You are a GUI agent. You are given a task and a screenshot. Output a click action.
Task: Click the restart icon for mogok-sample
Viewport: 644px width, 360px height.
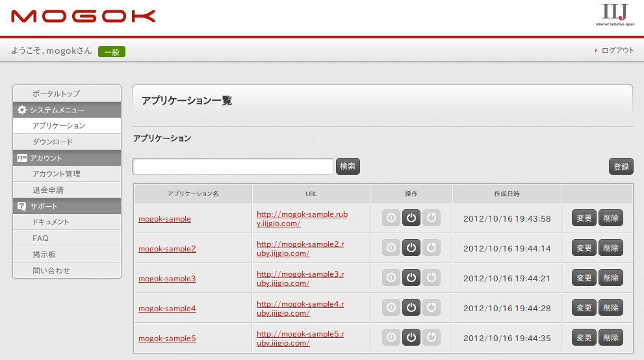coord(431,218)
